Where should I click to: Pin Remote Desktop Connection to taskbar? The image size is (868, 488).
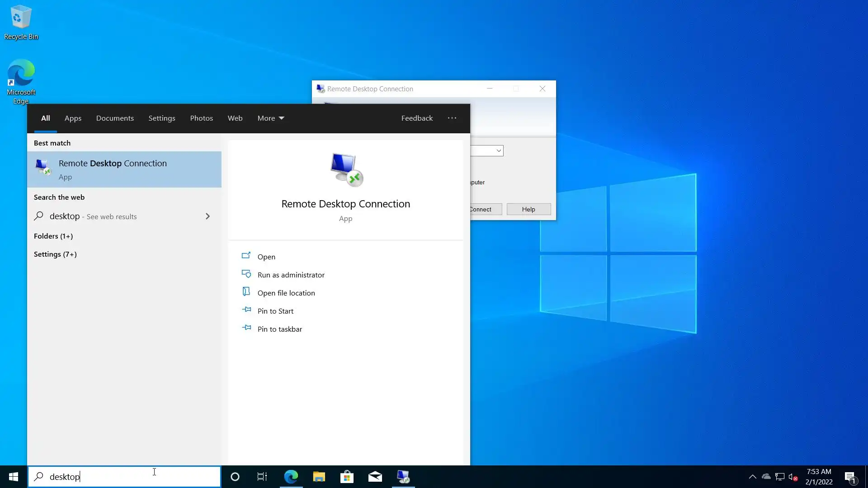point(279,329)
